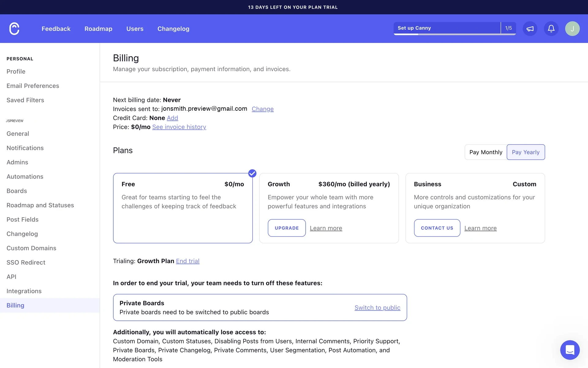Switch to Pay Monthly billing

486,152
